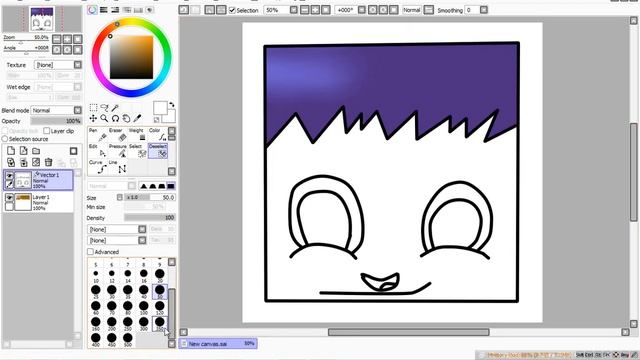This screenshot has height=360, width=640.
Task: Hide the Vector 1 layer
Action: (x=9, y=176)
